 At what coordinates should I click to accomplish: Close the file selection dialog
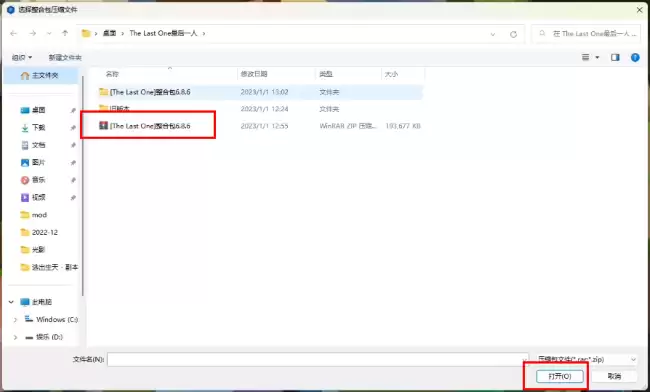click(x=639, y=10)
